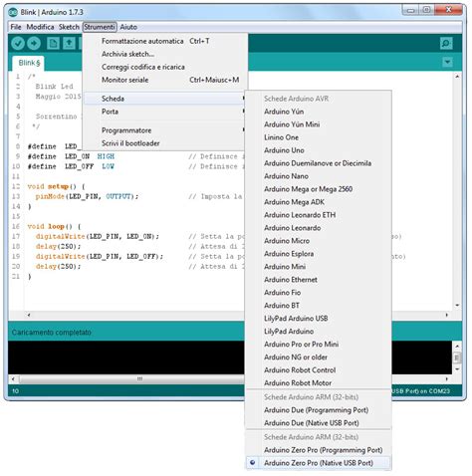Switch to the Blink sketch tab

pos(29,63)
